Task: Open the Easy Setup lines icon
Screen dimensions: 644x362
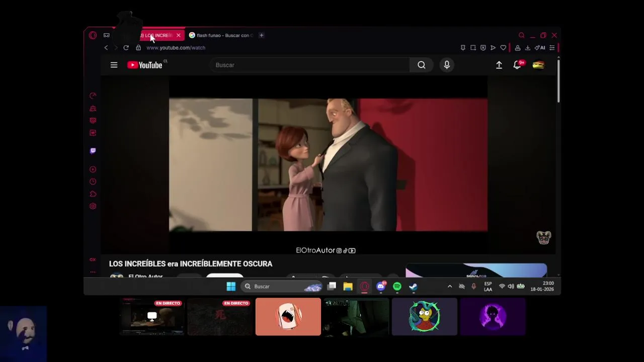Action: 552,48
